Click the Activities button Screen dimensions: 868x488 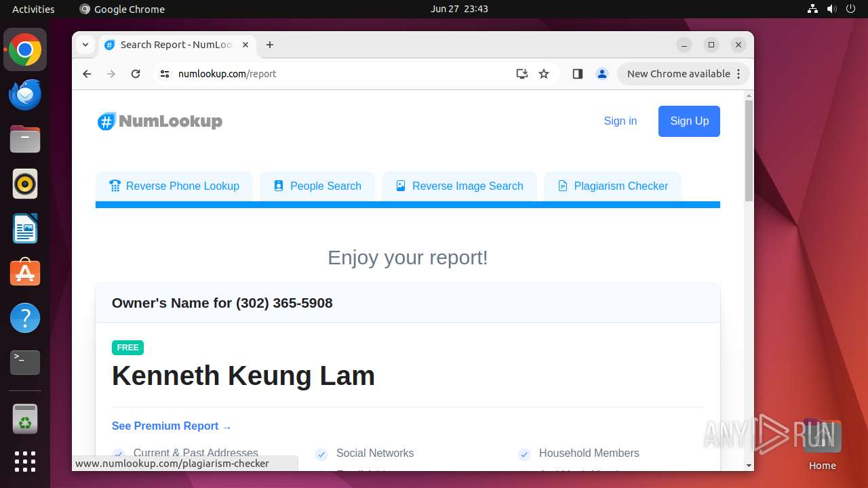coord(33,9)
